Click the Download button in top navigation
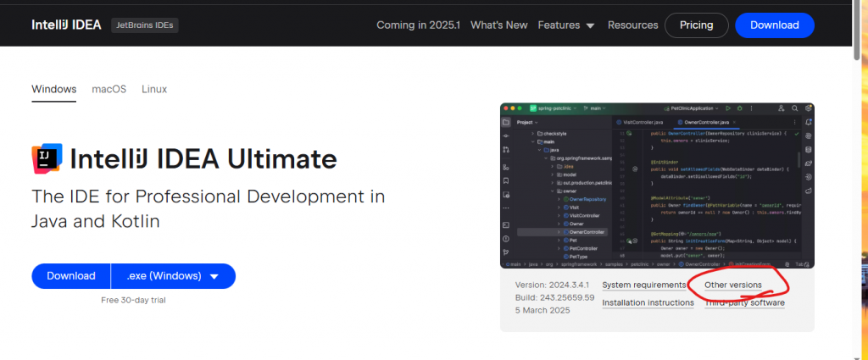Viewport: 868px width, 360px height. click(x=775, y=25)
